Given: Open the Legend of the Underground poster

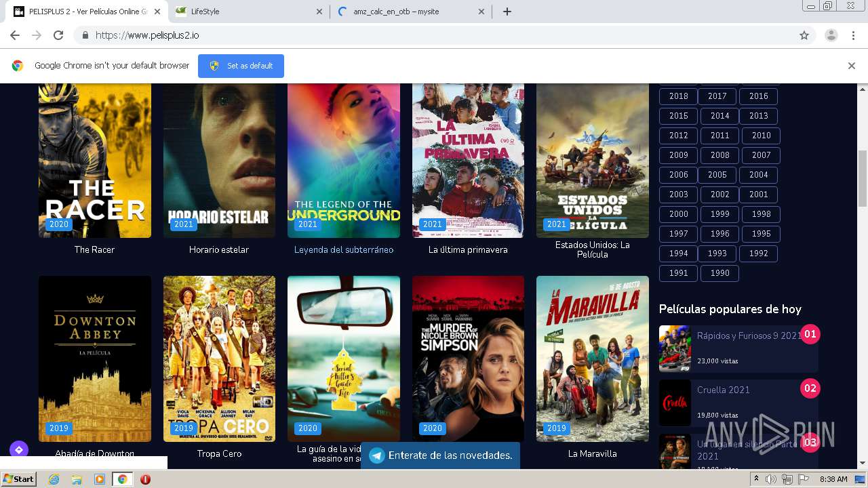Looking at the screenshot, I should pos(344,161).
